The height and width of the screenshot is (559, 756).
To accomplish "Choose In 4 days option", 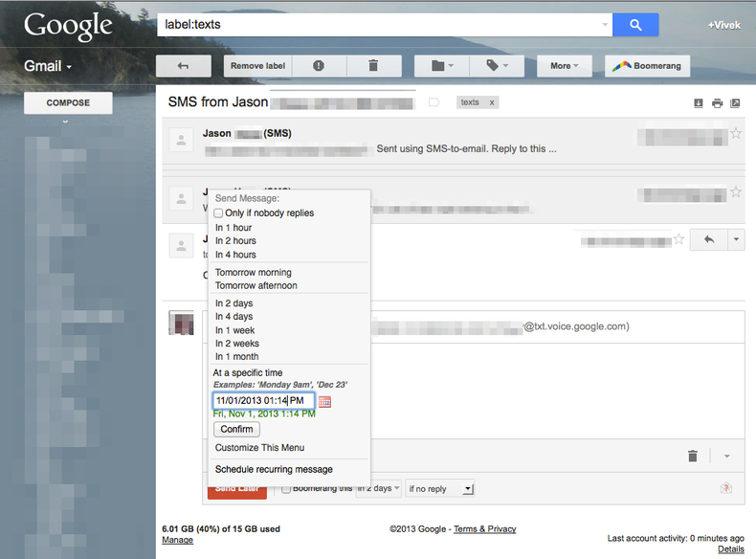I will 233,317.
